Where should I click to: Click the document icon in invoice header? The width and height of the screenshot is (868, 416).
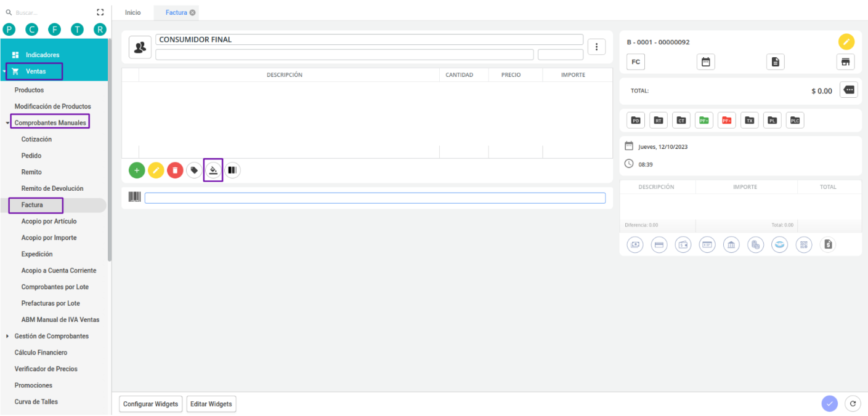(776, 62)
